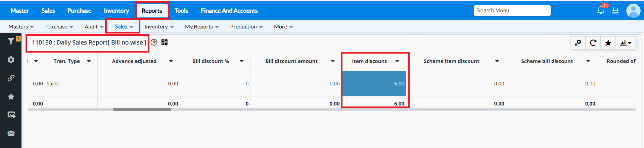Image resolution: width=644 pixels, height=148 pixels.
Task: Click the user profile avatar
Action: tap(633, 11)
